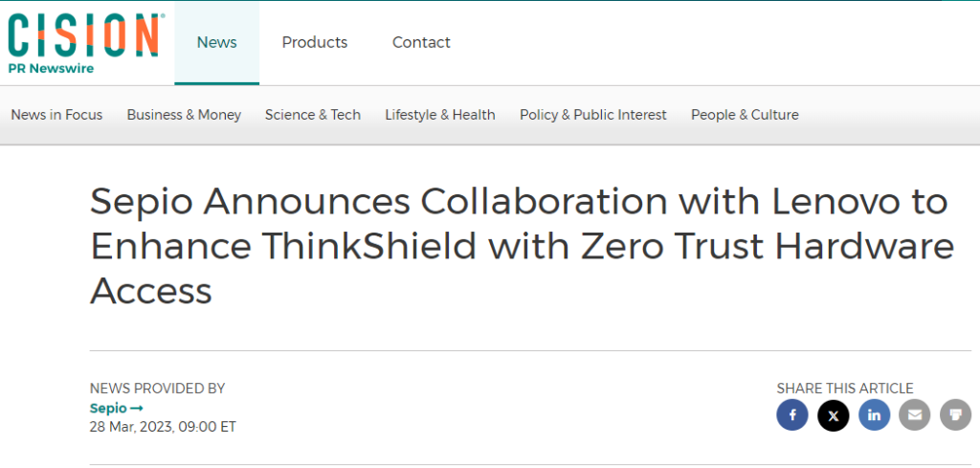Expand Business & Money category
The height and width of the screenshot is (468, 980).
coord(184,115)
